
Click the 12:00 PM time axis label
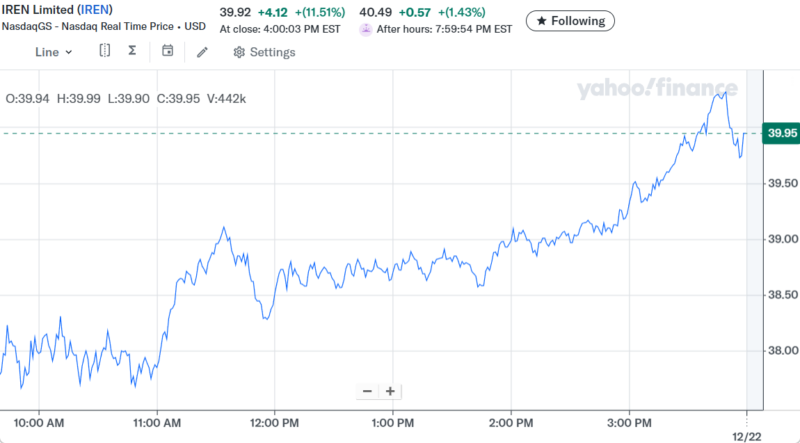click(x=274, y=423)
